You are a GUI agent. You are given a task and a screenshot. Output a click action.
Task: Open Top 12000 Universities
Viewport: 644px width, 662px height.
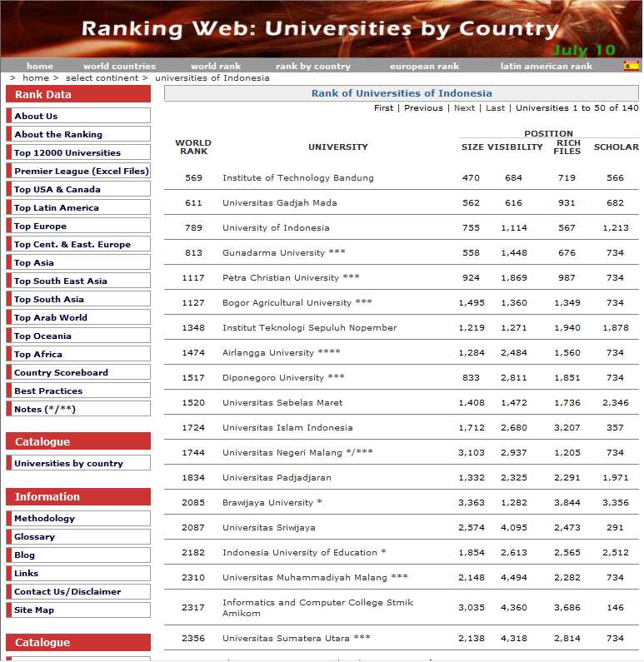tap(78, 152)
